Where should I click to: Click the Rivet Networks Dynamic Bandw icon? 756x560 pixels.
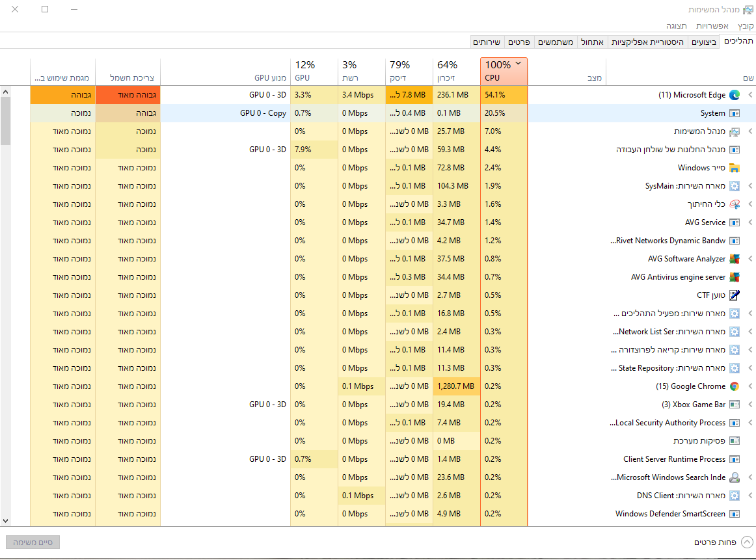(735, 241)
